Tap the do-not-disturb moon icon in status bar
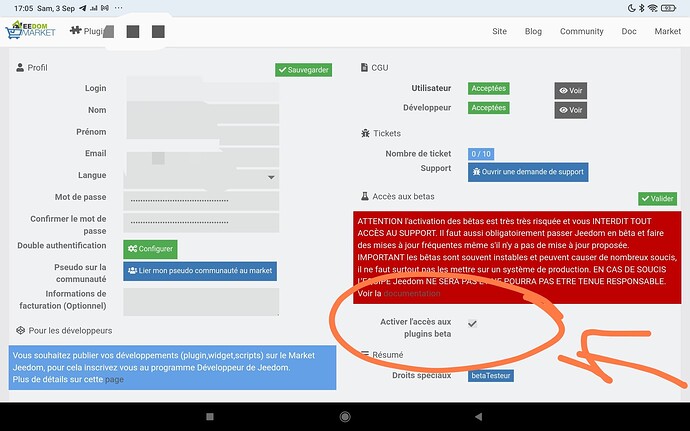 coord(631,8)
